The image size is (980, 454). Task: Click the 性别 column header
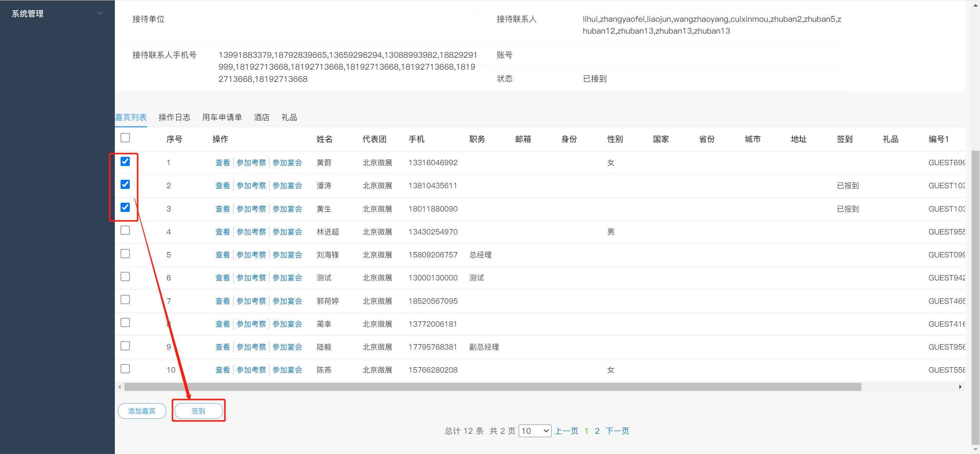coord(615,139)
